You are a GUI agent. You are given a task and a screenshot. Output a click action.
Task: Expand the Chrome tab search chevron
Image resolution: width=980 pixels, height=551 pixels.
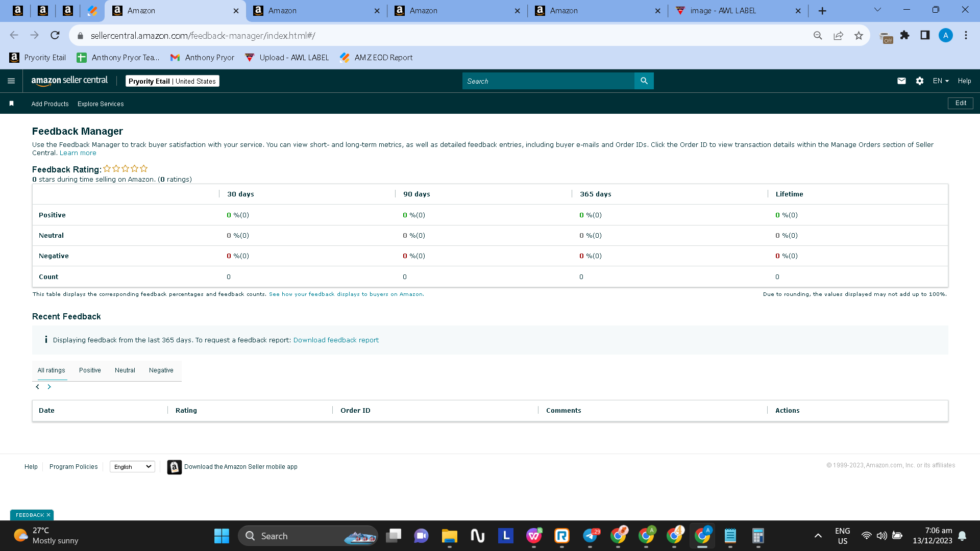(x=877, y=10)
